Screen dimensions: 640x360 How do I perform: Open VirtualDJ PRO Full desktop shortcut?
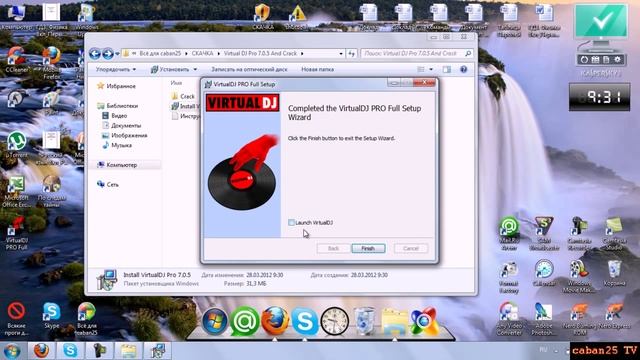(x=16, y=233)
